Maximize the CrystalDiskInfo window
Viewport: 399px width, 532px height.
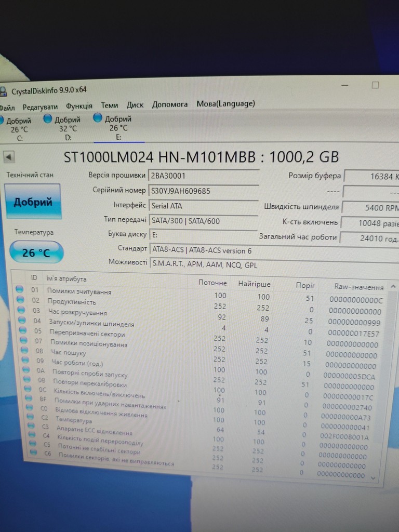point(375,85)
